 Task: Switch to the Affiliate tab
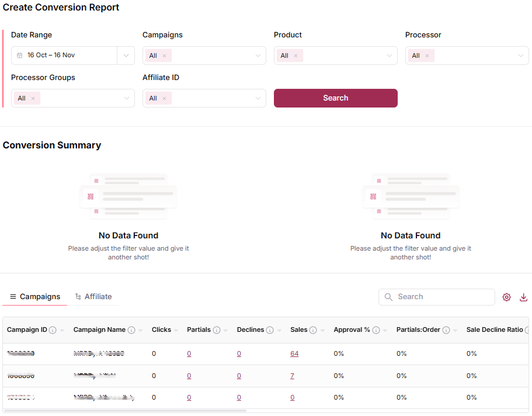tap(93, 296)
